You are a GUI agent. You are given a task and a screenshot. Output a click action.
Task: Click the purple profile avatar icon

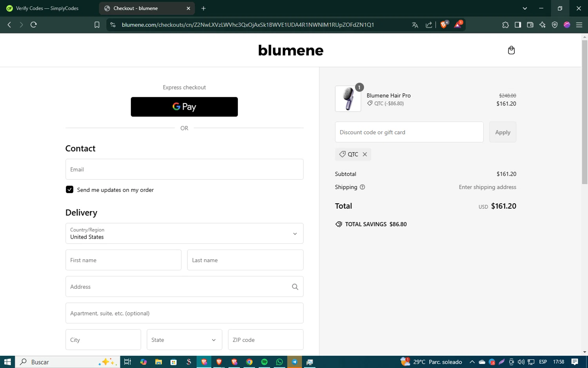point(567,25)
